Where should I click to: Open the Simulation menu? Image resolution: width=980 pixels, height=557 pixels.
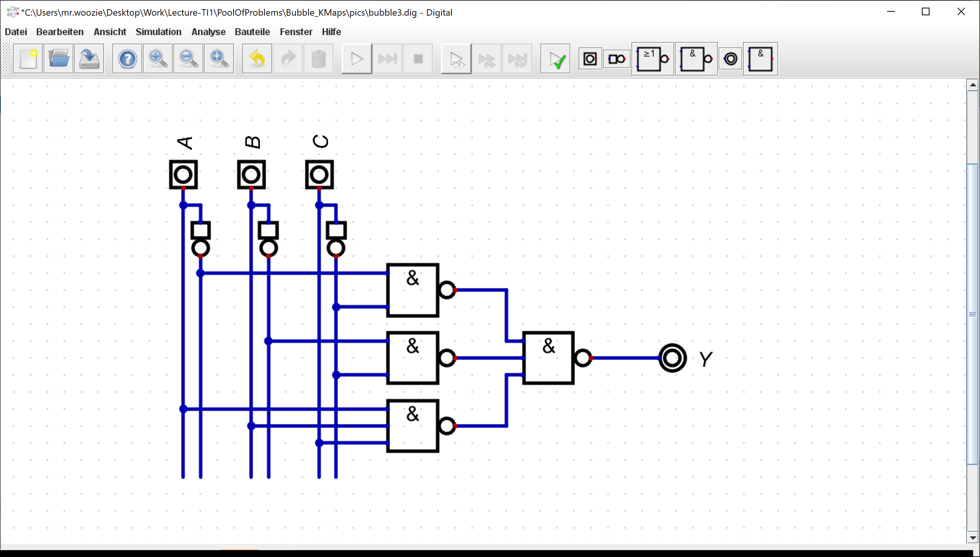coord(158,32)
